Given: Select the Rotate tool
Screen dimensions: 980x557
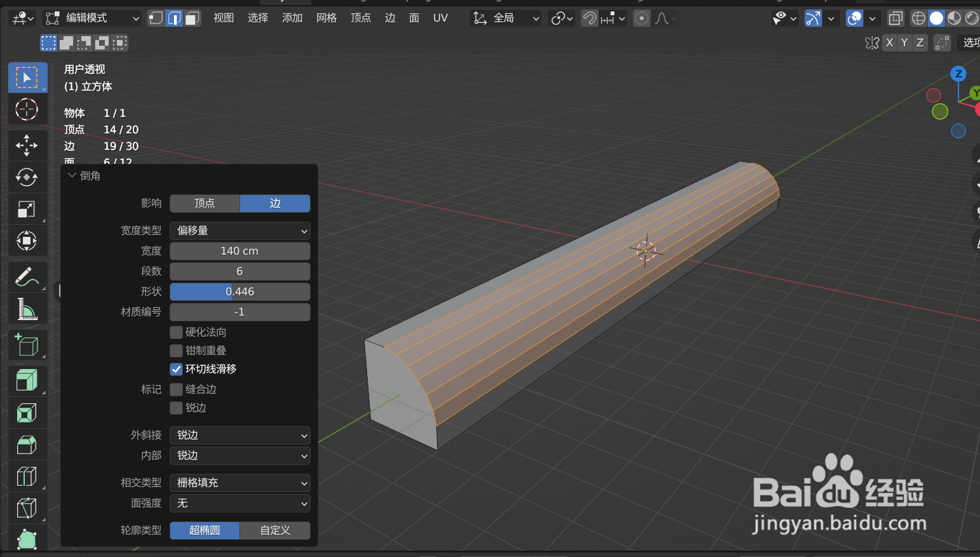Looking at the screenshot, I should point(27,177).
